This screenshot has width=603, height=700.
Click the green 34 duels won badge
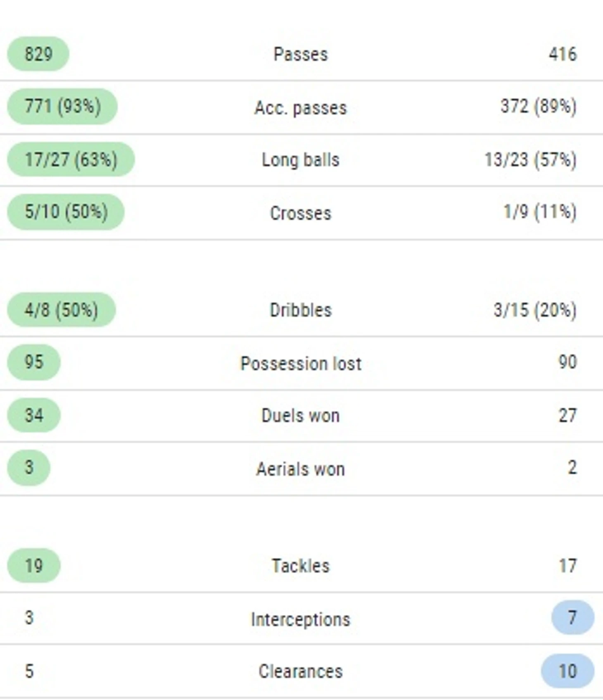(34, 415)
